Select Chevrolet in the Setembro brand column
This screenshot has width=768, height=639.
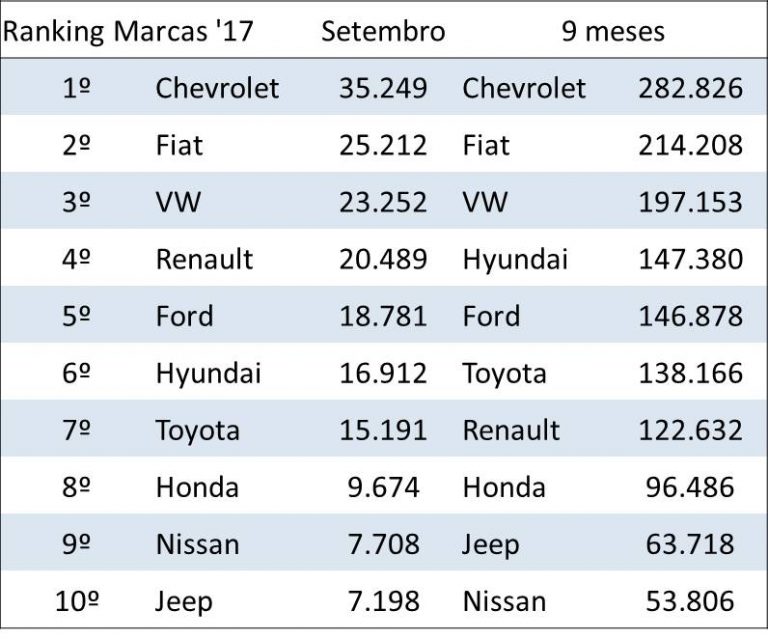tap(217, 88)
